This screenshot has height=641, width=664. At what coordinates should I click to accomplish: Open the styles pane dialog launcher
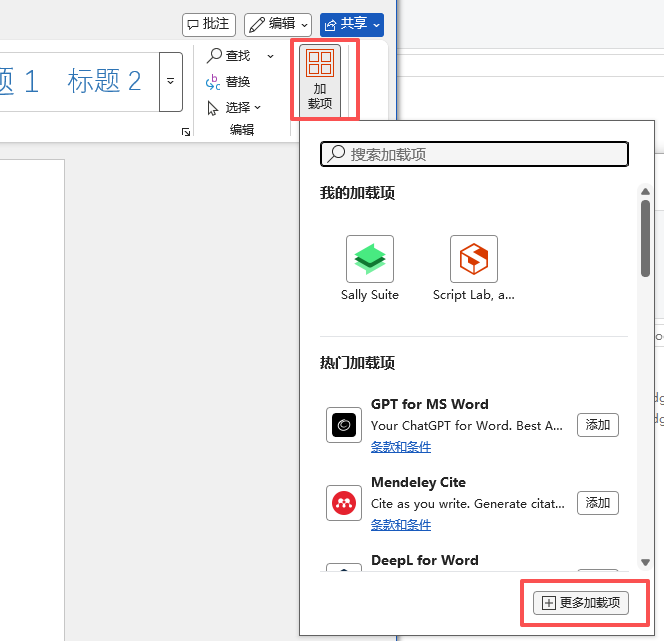click(x=185, y=132)
